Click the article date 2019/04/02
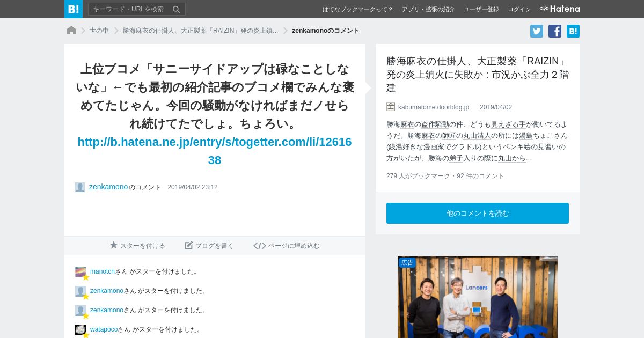This screenshot has width=644, height=338. (x=496, y=107)
